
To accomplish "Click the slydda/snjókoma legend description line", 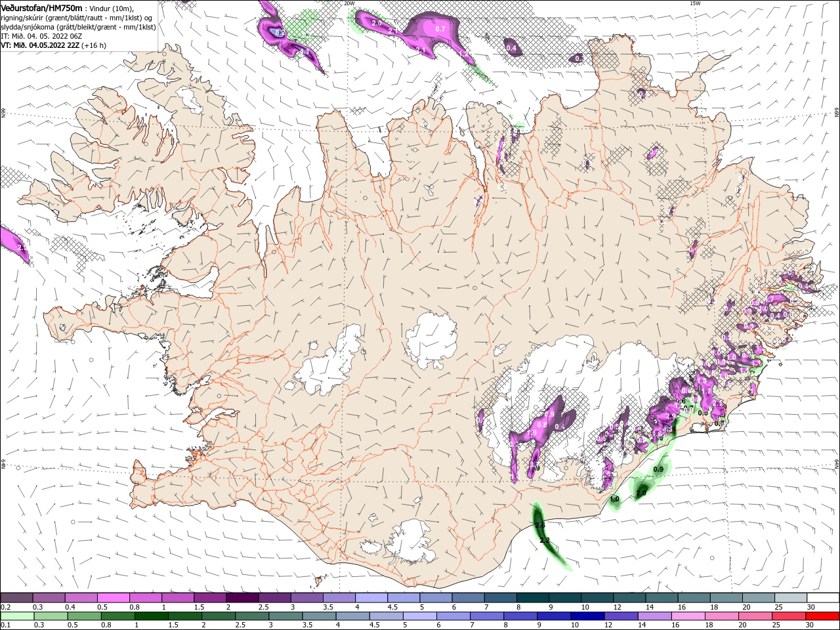I will [78, 27].
